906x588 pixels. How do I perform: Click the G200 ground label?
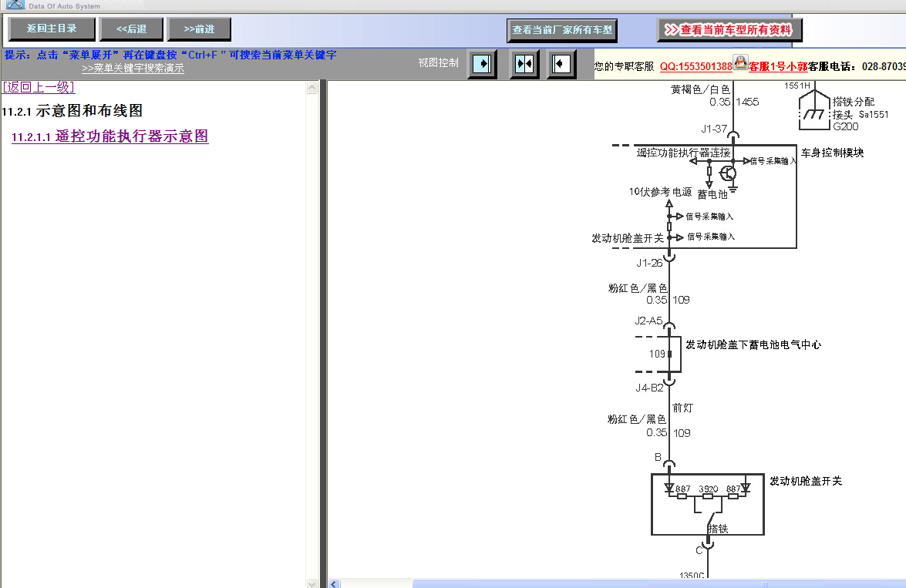846,126
